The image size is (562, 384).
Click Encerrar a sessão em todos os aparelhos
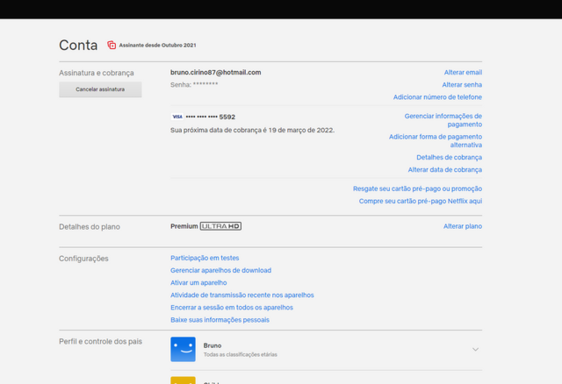(232, 307)
